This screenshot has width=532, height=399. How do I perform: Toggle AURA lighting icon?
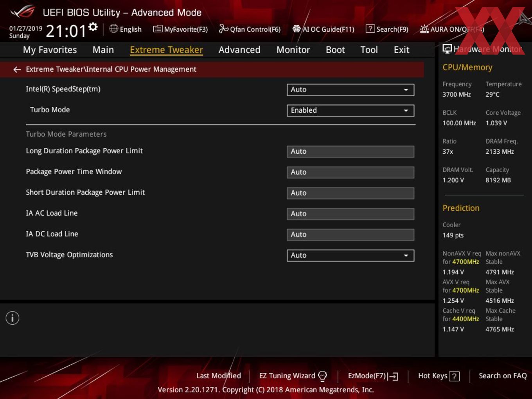coord(424,29)
